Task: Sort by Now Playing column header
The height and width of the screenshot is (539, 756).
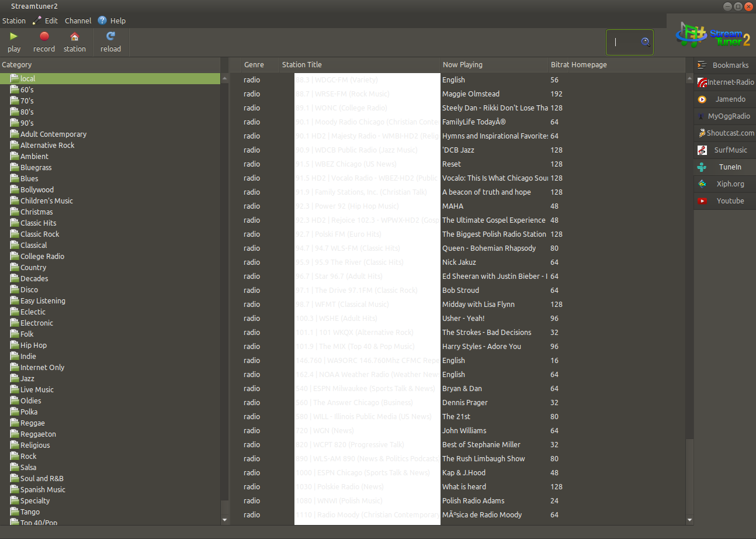Action: tap(462, 65)
